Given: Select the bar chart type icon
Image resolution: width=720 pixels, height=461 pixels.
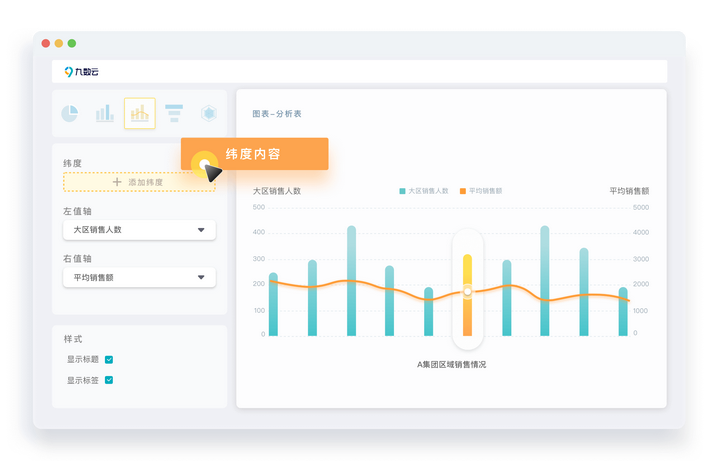Looking at the screenshot, I should coord(105,113).
